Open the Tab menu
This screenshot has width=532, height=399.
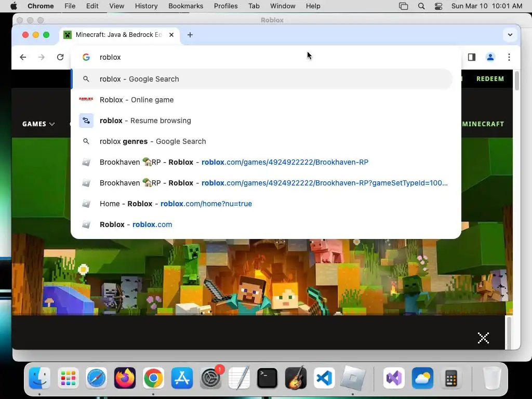pyautogui.click(x=254, y=6)
